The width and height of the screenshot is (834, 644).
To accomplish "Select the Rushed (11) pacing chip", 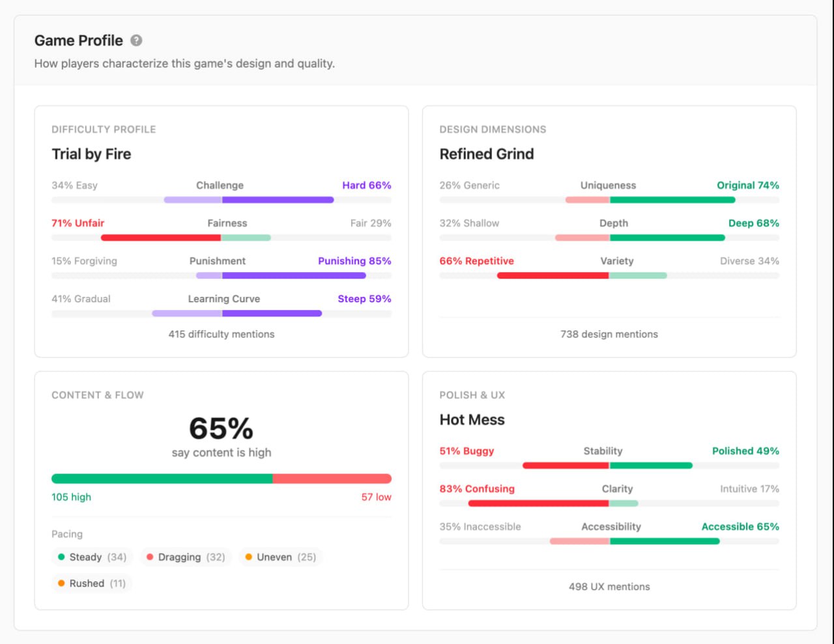I will point(92,583).
